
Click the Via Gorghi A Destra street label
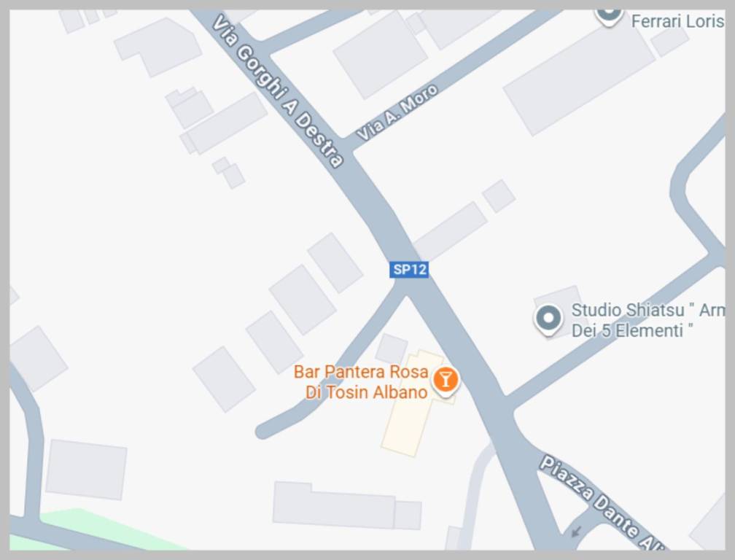[x=278, y=91]
